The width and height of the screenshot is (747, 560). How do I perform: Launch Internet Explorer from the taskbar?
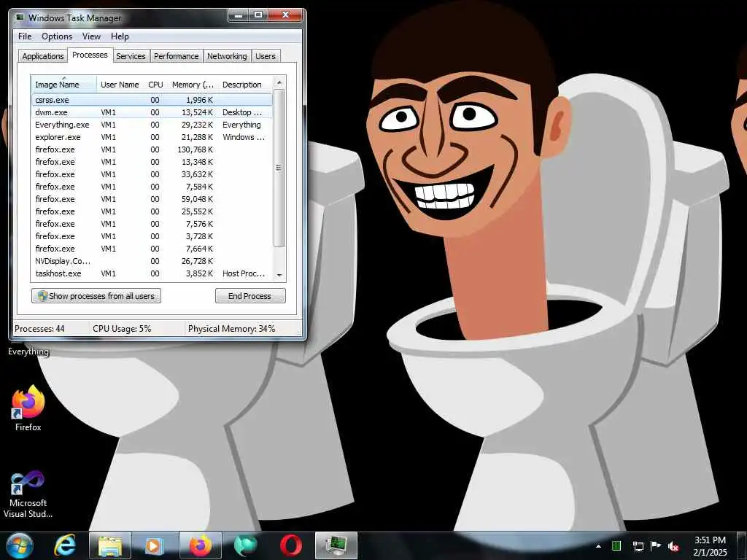(65, 545)
